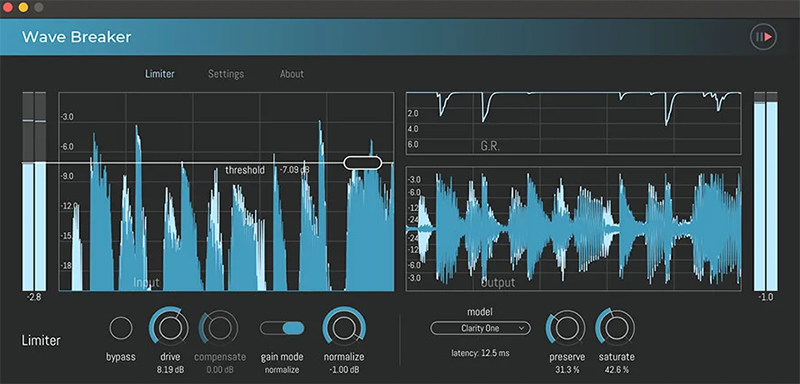Open the Clarity One model dropdown
The height and width of the screenshot is (384, 800).
pos(480,328)
